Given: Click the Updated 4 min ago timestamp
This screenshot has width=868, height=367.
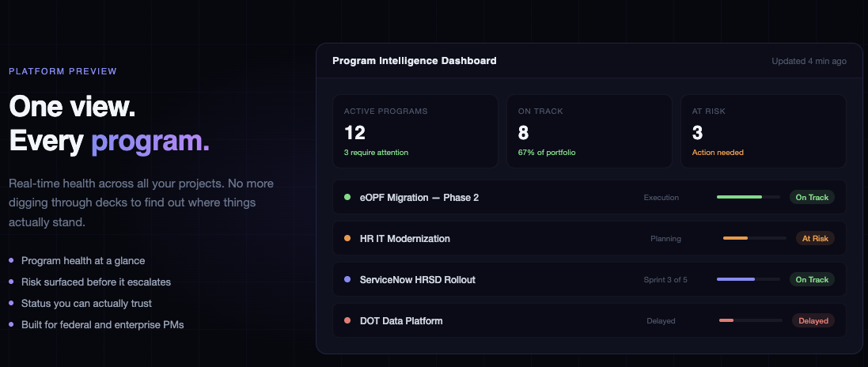Looking at the screenshot, I should [x=809, y=61].
